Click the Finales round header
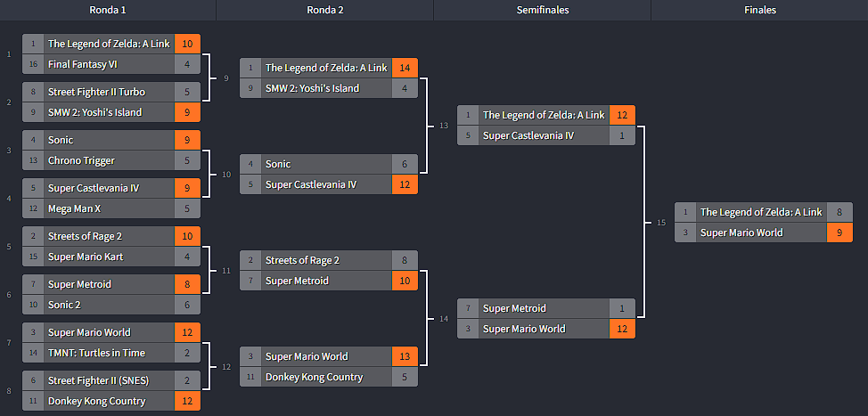This screenshot has height=416, width=868. pos(759,10)
